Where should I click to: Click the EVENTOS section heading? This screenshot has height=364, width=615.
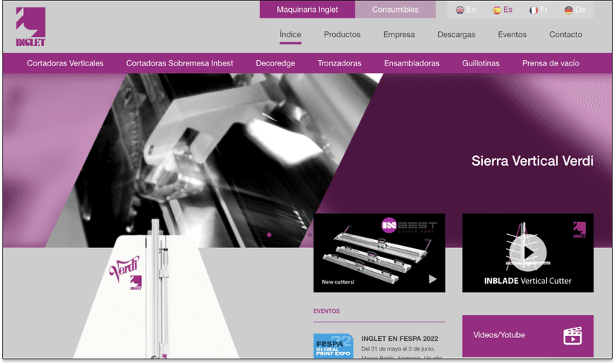327,311
